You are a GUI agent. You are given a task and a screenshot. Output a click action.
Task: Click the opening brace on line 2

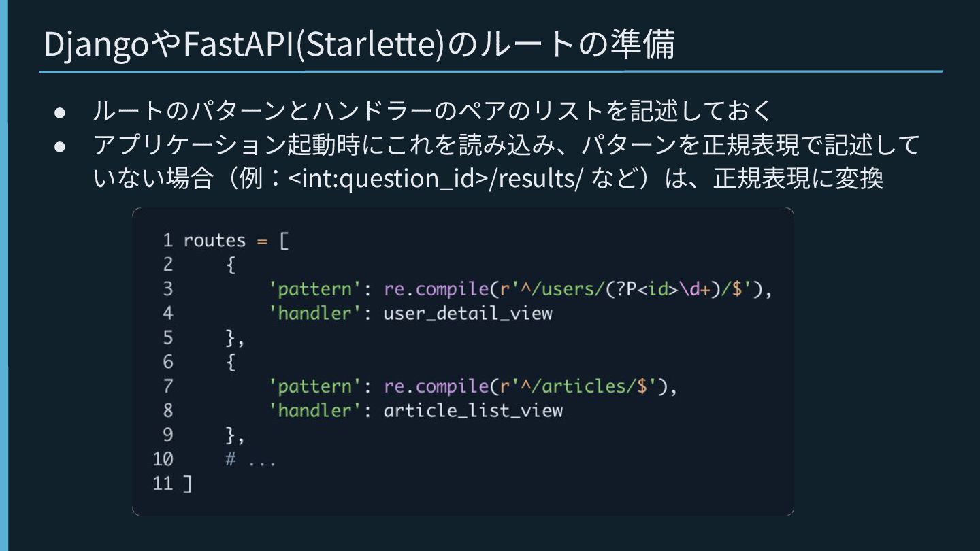pos(231,265)
